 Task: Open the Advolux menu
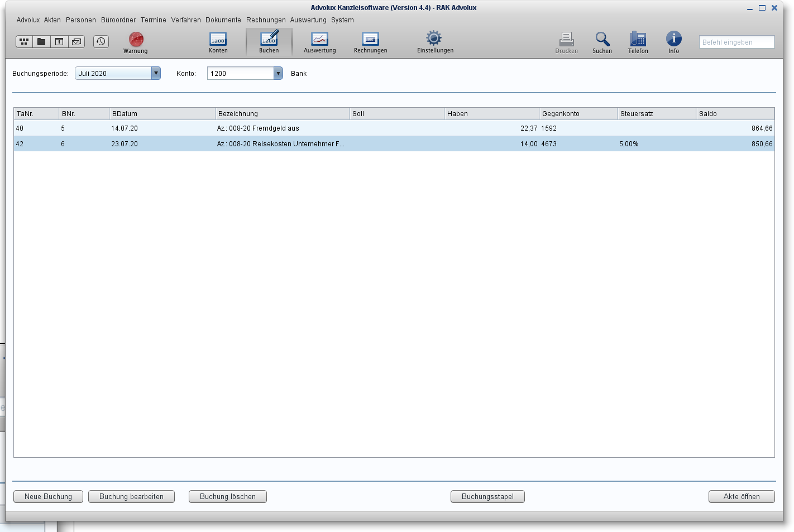tap(28, 20)
